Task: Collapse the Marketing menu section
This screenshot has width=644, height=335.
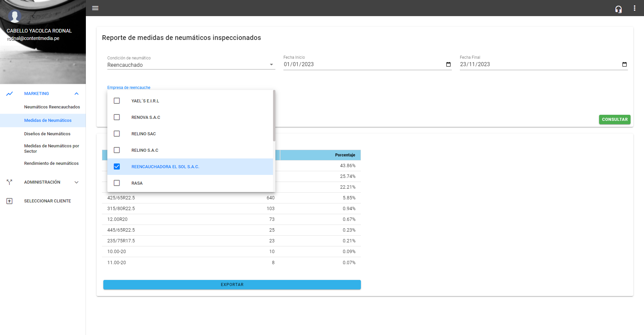Action: (76, 94)
